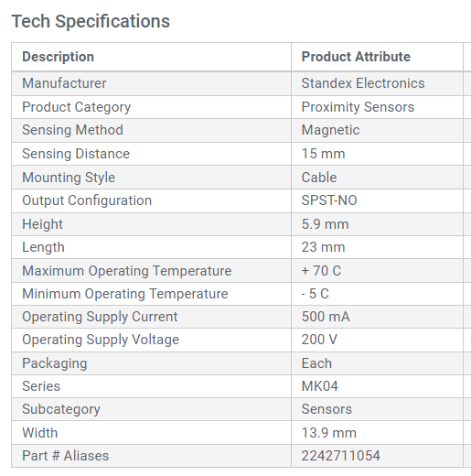Image resolution: width=471 pixels, height=476 pixels.
Task: Click the 15 mm sensing distance value
Action: click(x=323, y=154)
